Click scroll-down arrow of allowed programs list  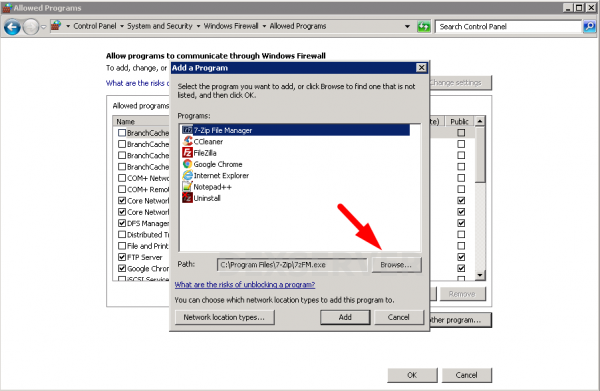pyautogui.click(x=480, y=275)
